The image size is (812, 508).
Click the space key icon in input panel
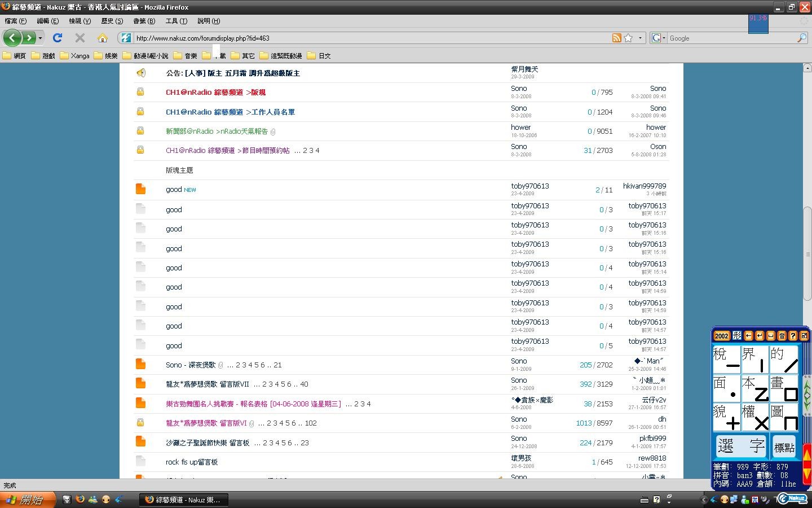(x=771, y=336)
